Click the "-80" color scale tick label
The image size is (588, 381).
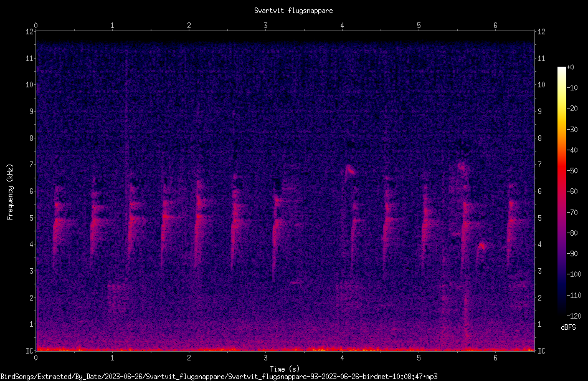click(x=572, y=233)
